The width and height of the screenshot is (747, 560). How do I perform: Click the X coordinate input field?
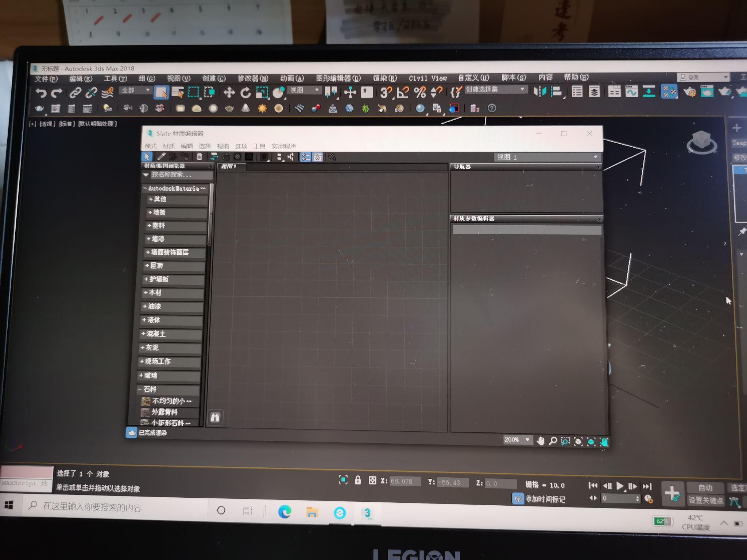[405, 481]
